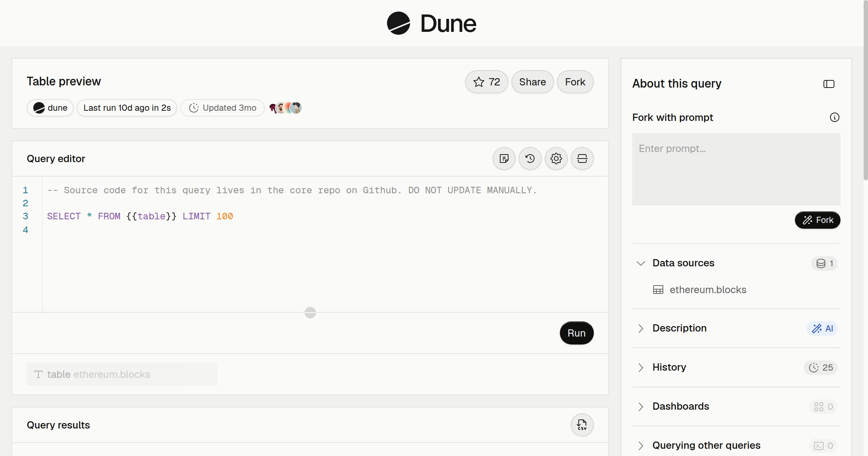Click the comment on line 1
The width and height of the screenshot is (868, 456).
tap(292, 190)
